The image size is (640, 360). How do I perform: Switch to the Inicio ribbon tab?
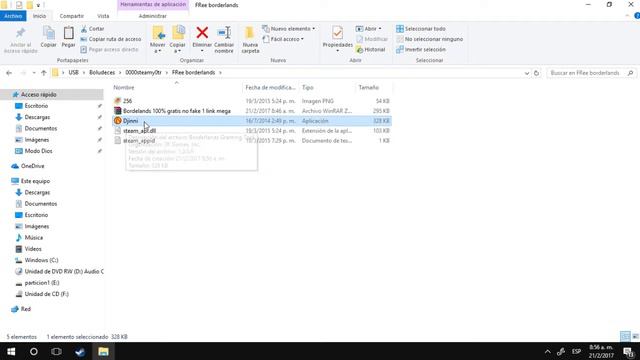coord(40,16)
